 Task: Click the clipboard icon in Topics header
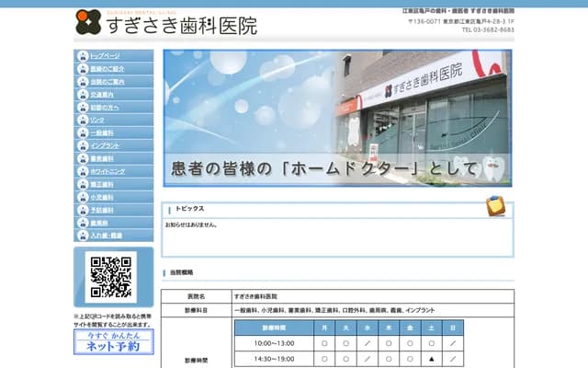495,206
